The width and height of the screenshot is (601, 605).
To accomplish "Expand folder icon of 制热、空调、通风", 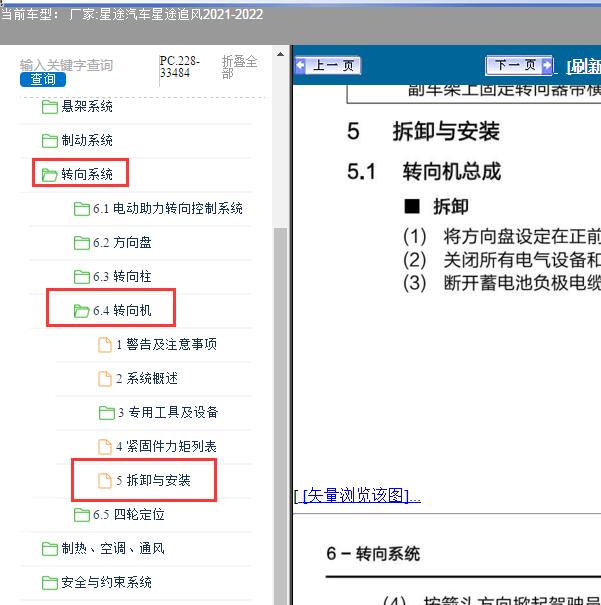I will point(49,549).
